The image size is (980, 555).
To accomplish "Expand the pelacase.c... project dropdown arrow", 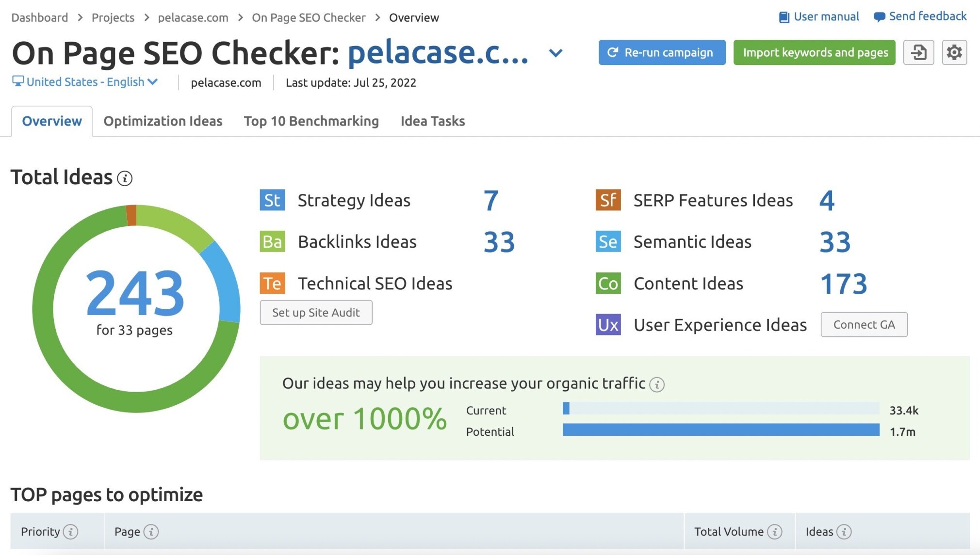I will 556,53.
